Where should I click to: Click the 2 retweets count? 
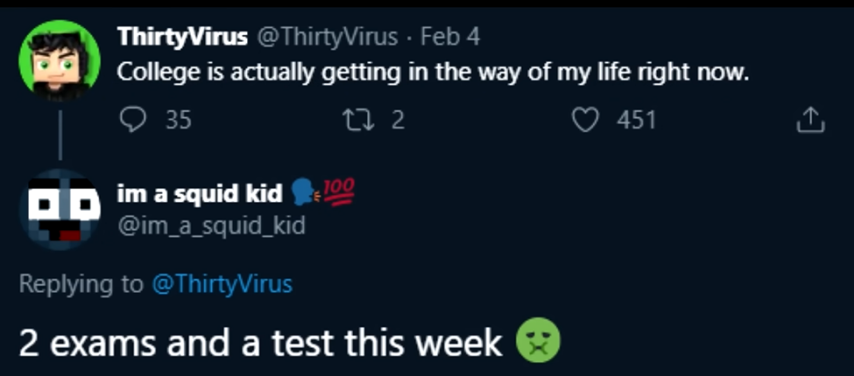pos(398,119)
